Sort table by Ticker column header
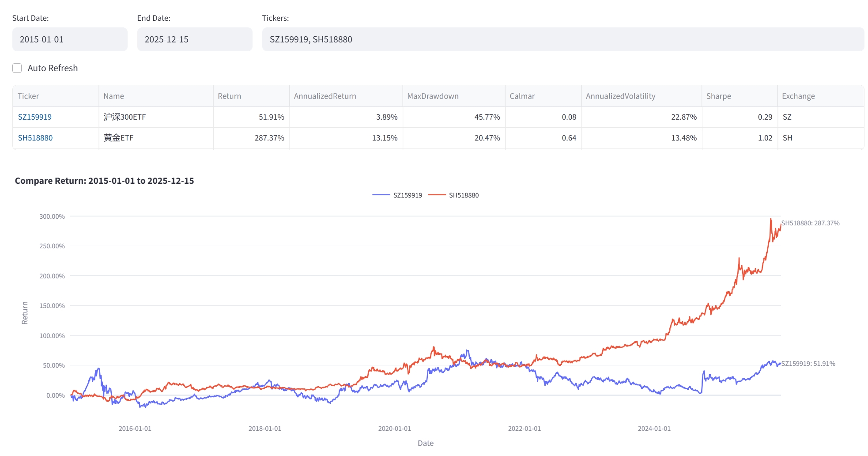868x456 pixels. point(28,96)
